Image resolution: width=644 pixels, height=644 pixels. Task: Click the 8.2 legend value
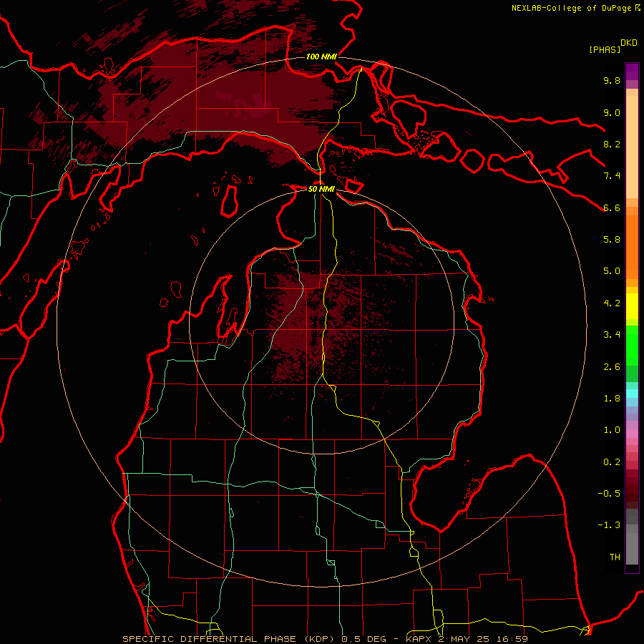[x=612, y=144]
